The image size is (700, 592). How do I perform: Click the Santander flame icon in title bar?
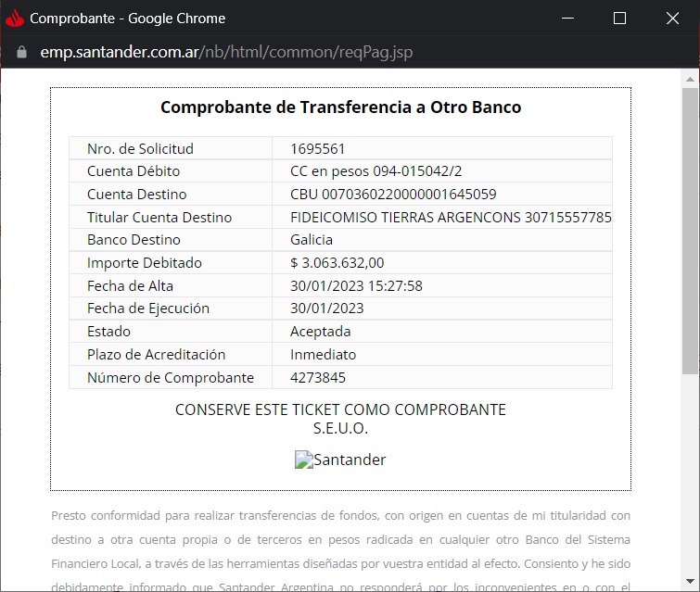(15, 19)
